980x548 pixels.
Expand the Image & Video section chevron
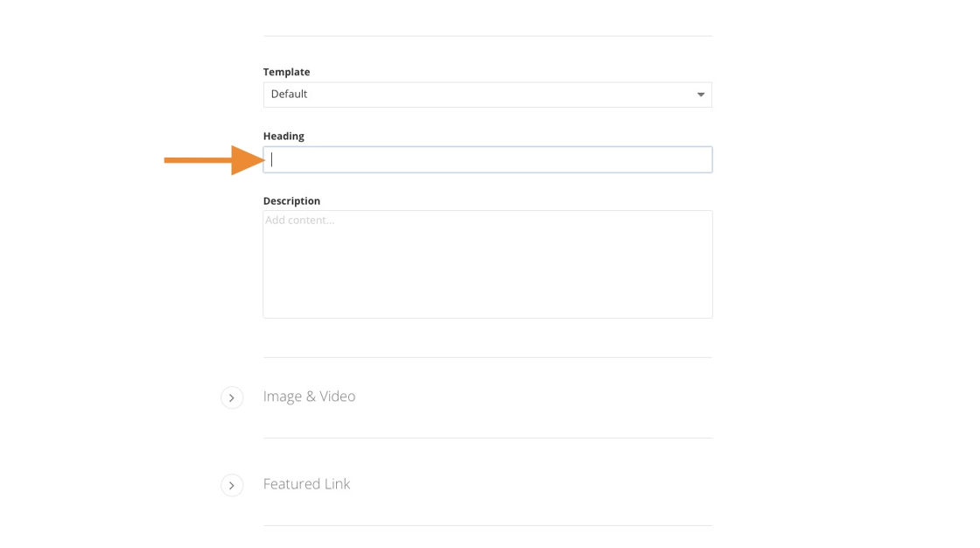(232, 397)
